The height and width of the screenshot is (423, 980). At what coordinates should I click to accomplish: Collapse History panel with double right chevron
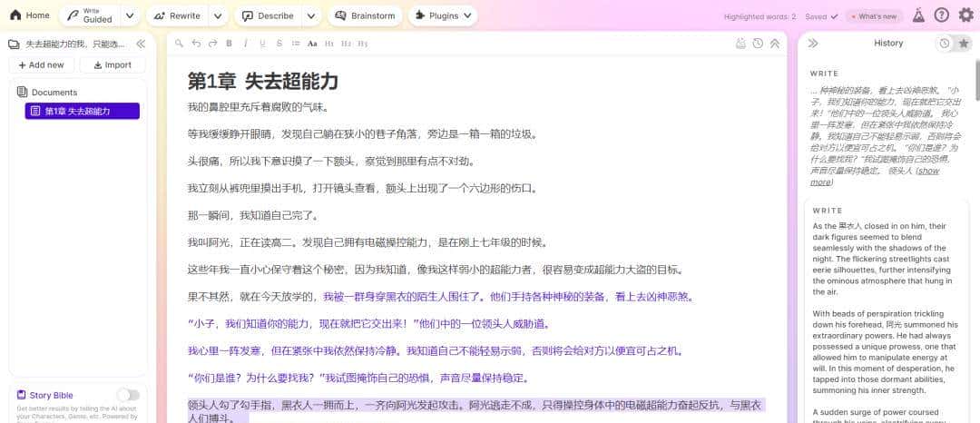(x=813, y=43)
